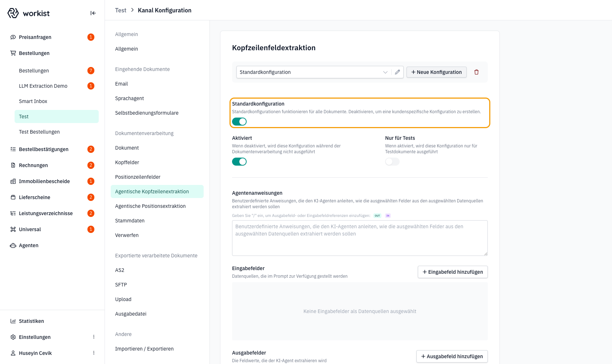Click the IN reference tag
The image size is (612, 364).
coord(388,216)
